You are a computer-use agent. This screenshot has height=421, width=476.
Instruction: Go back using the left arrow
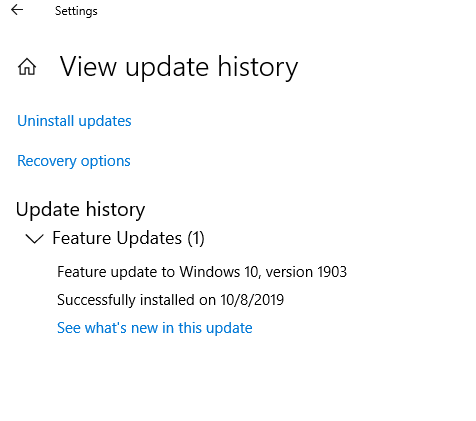pos(17,10)
